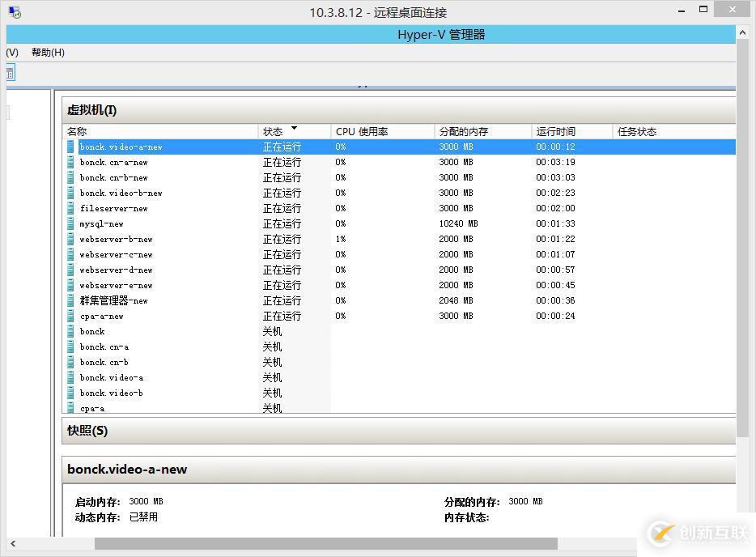Click the bonck.video-a-new details panel title
This screenshot has height=557, width=756.
click(127, 470)
